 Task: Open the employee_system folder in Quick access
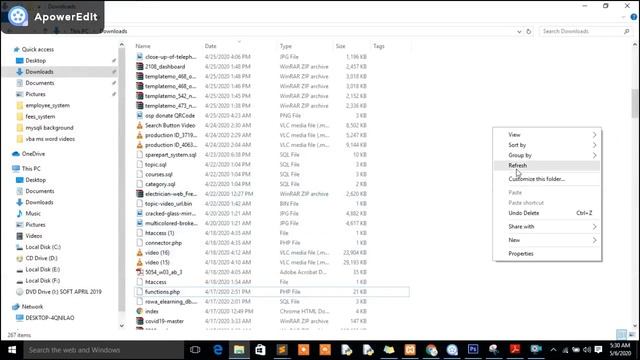coord(47,106)
